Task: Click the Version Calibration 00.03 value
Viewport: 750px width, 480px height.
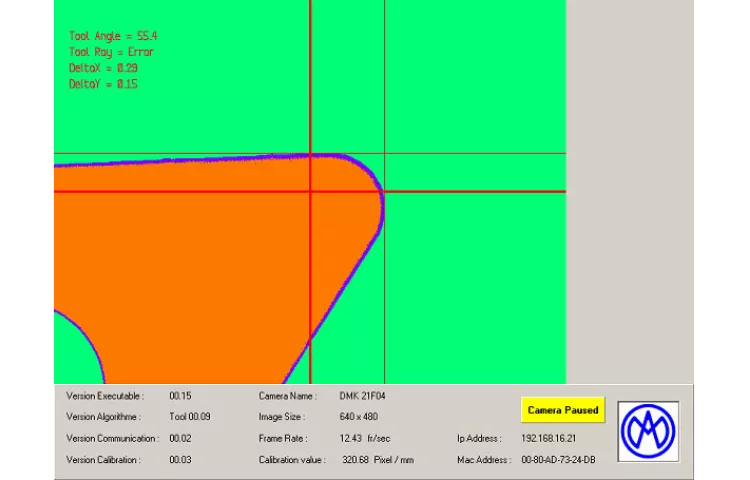Action: pos(180,460)
